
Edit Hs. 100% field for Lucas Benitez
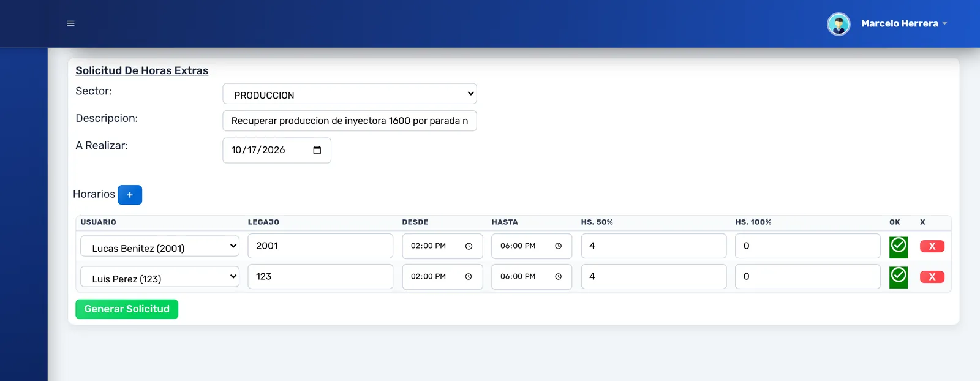(808, 246)
